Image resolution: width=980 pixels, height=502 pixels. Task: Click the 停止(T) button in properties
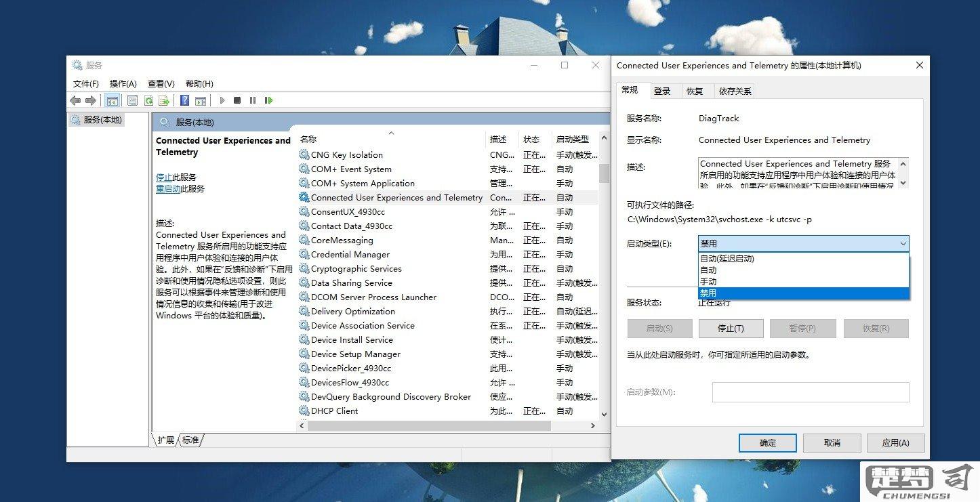(731, 329)
